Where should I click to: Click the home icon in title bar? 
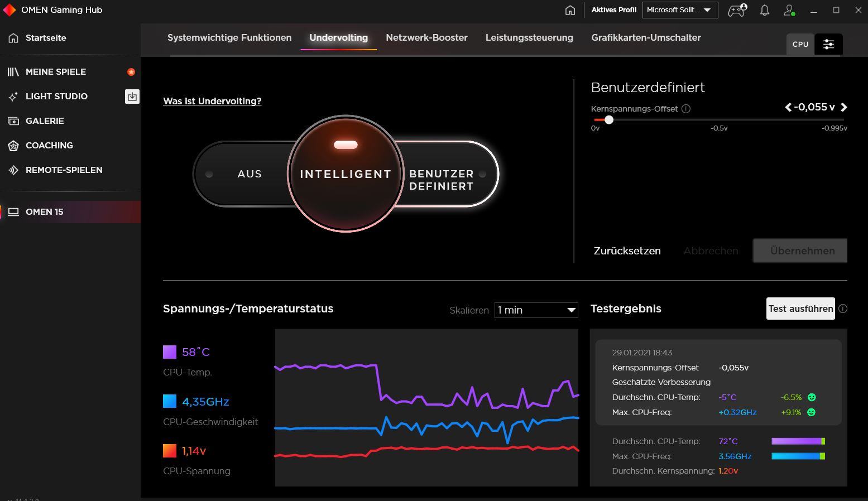[570, 10]
